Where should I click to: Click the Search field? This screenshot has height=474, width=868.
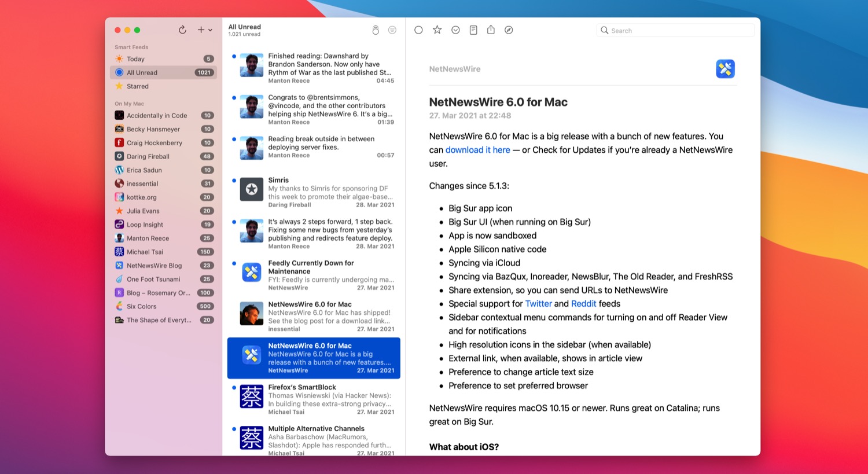point(677,31)
